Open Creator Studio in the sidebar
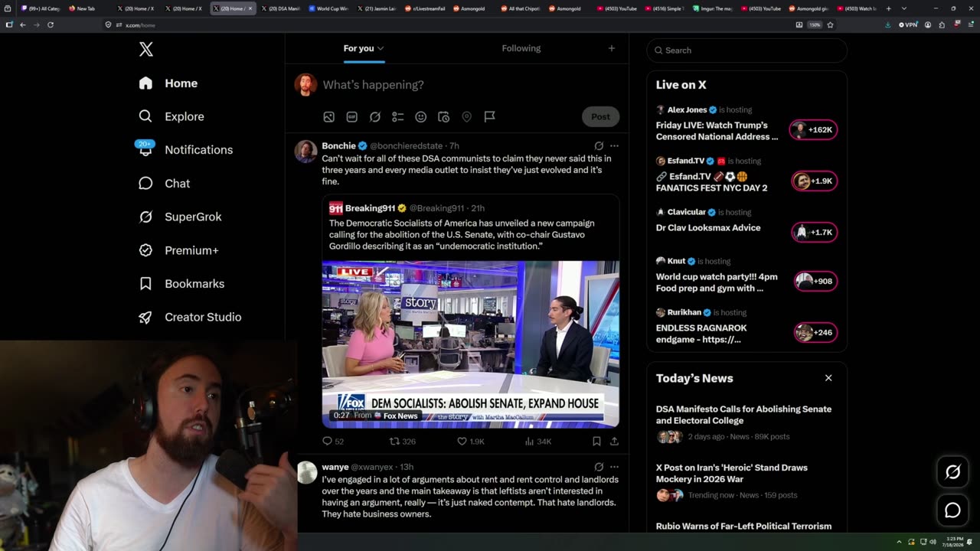The height and width of the screenshot is (551, 980). point(190,317)
